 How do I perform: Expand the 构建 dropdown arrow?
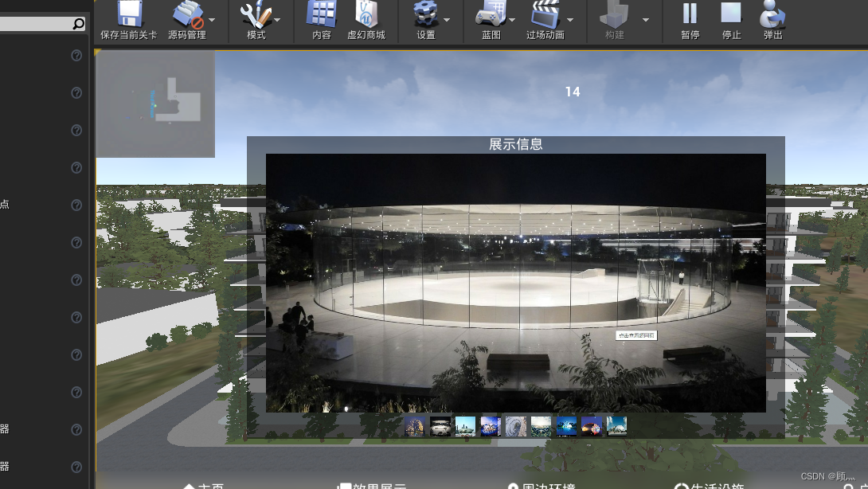coord(646,20)
